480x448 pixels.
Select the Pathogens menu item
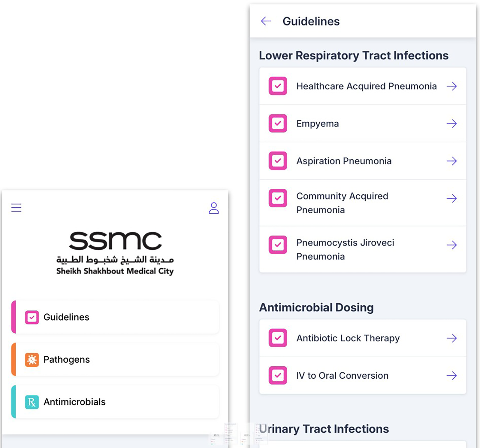(x=67, y=359)
